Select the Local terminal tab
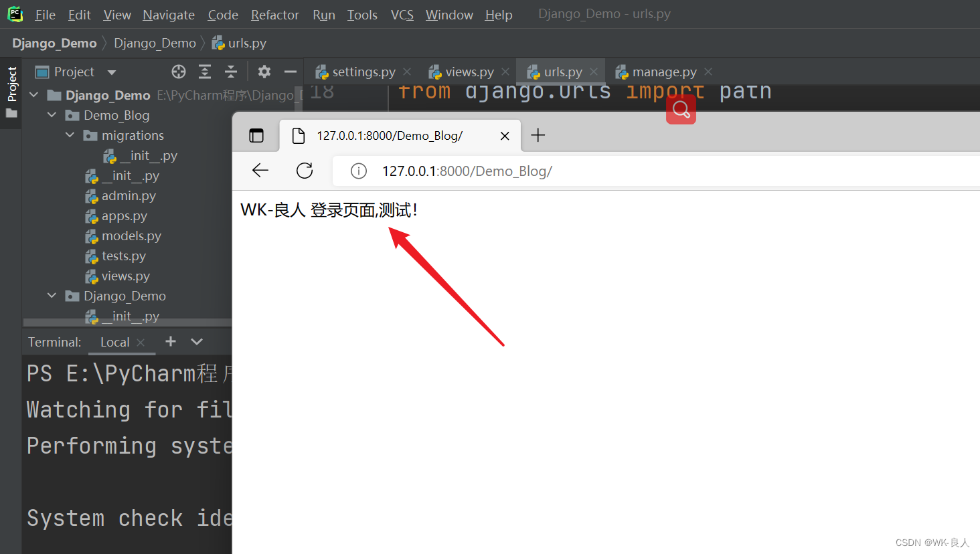 pyautogui.click(x=114, y=342)
